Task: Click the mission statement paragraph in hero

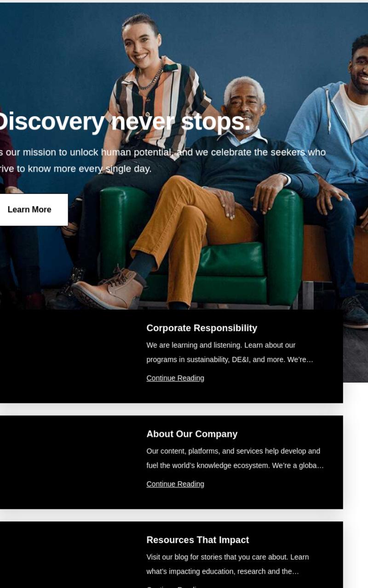Action: tap(163, 160)
